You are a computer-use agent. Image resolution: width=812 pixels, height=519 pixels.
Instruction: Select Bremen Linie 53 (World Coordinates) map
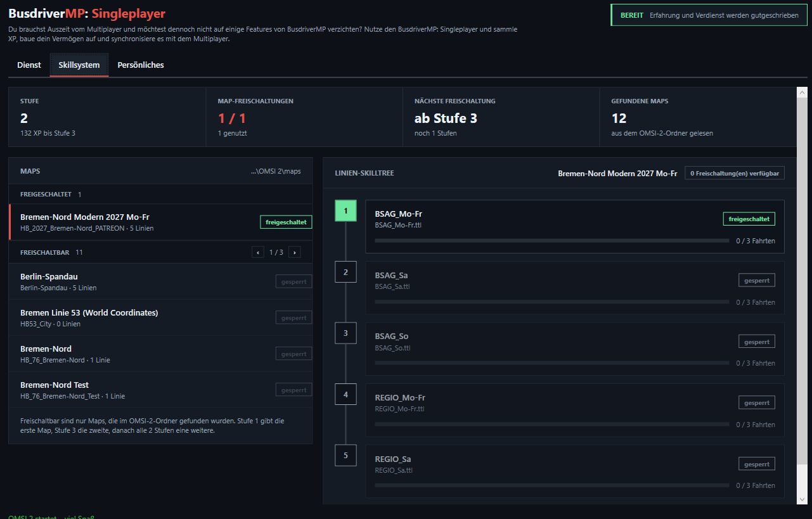coord(161,317)
